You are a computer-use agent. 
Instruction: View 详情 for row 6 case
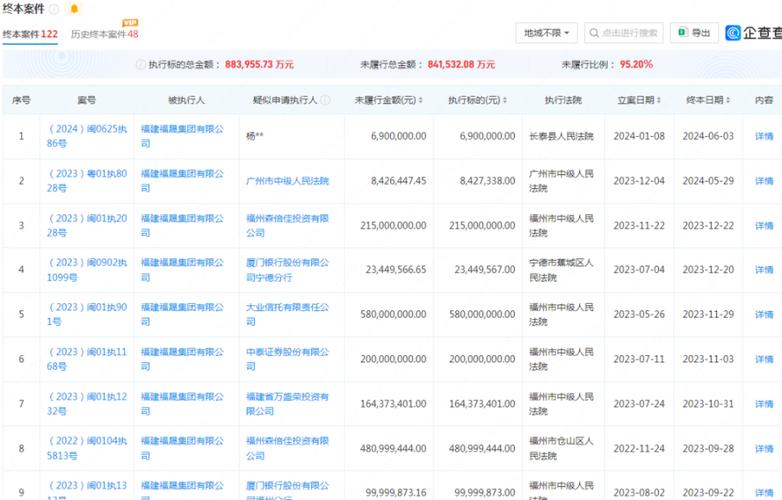764,359
